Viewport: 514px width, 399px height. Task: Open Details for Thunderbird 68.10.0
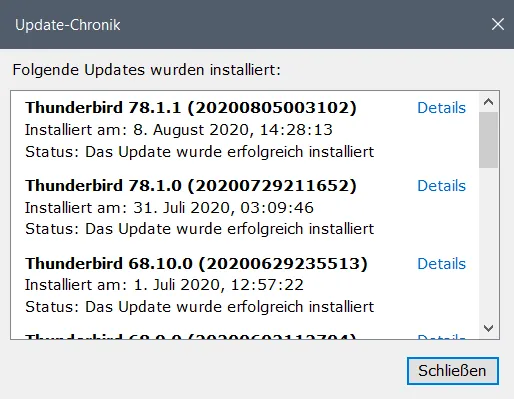[x=441, y=264]
